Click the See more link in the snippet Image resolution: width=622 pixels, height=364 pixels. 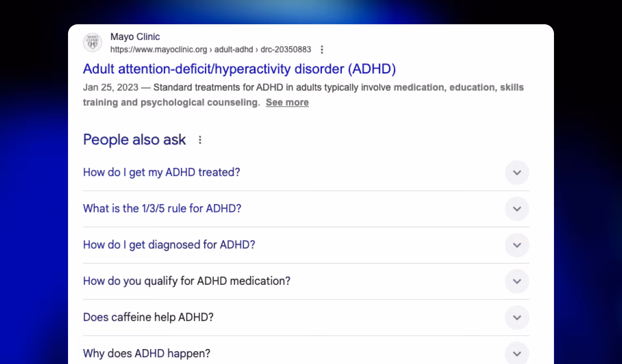pos(287,102)
